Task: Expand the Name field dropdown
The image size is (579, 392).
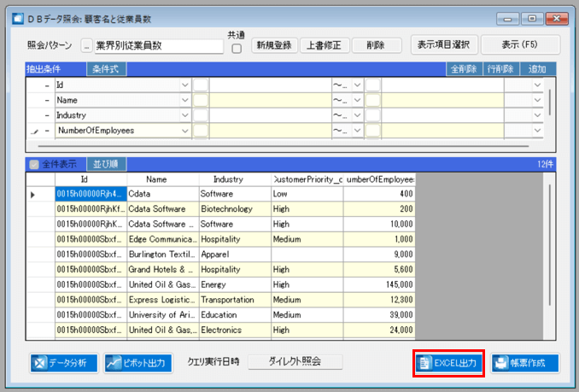Action: pos(185,100)
